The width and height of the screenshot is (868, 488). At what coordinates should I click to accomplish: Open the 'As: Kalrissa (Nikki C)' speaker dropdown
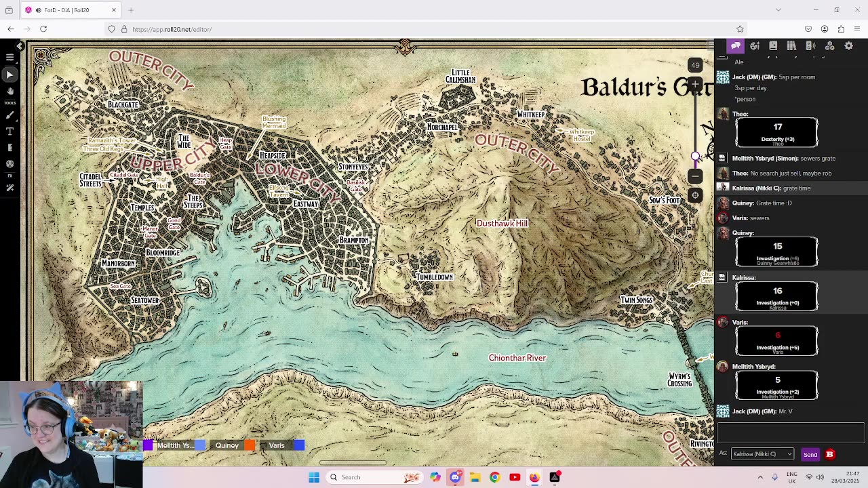762,454
